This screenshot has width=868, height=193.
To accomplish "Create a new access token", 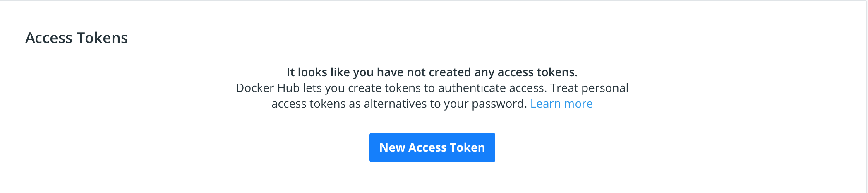I will click(x=432, y=147).
